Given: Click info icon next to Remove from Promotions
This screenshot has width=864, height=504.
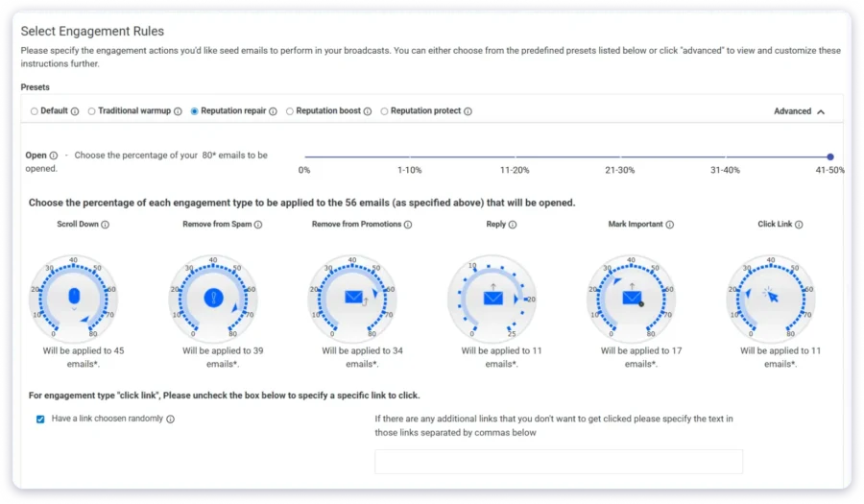Looking at the screenshot, I should (408, 225).
